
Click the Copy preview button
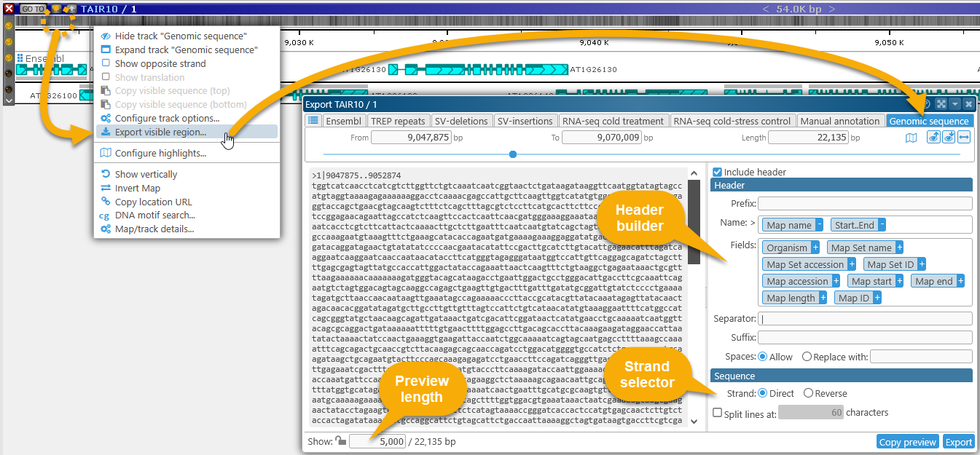tap(907, 442)
